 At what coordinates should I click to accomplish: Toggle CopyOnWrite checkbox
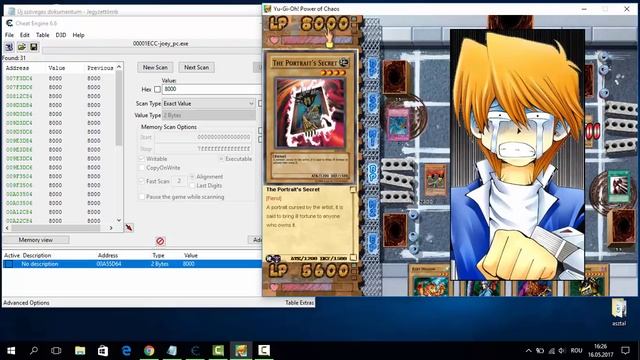point(142,168)
